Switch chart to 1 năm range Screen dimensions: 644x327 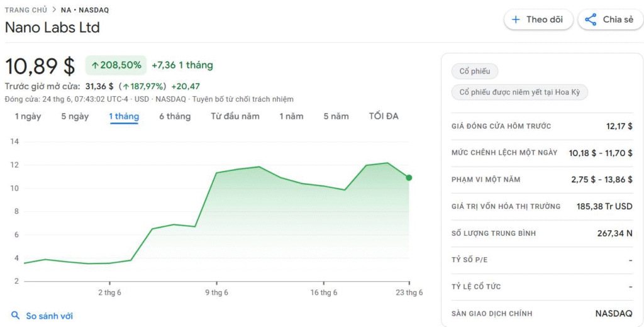point(292,116)
